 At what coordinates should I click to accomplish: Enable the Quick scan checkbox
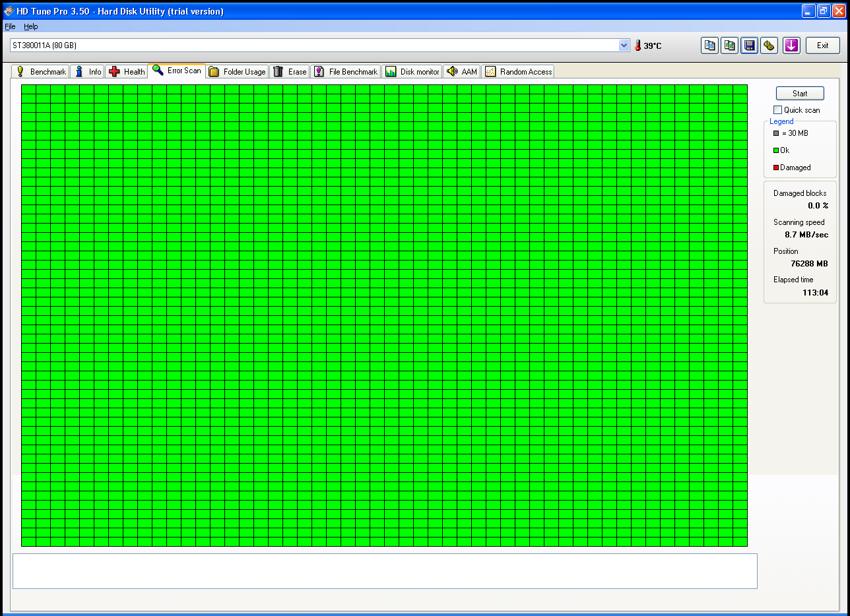pos(777,110)
